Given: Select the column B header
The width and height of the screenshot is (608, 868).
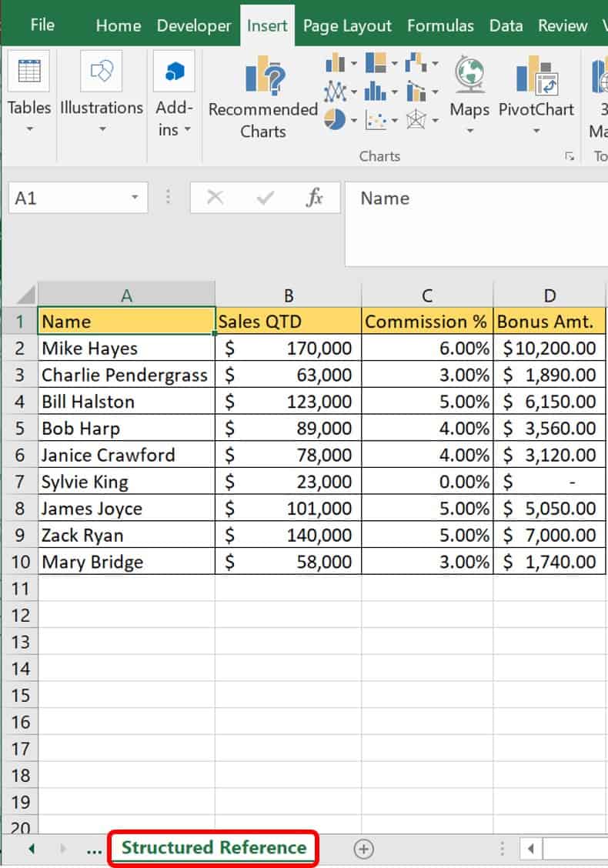Looking at the screenshot, I should pos(288,295).
